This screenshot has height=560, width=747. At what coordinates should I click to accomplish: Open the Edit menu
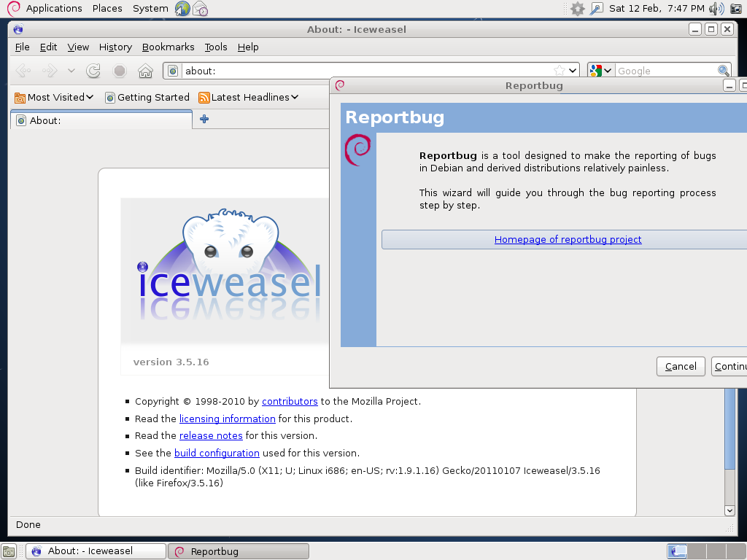(49, 47)
